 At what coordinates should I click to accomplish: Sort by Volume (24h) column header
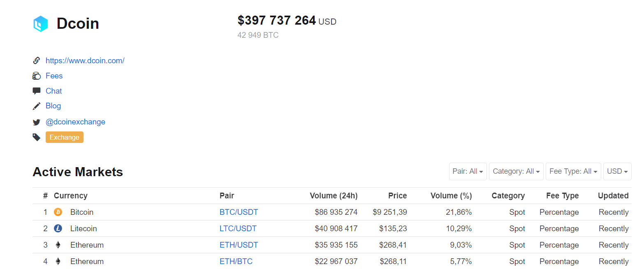click(x=334, y=196)
